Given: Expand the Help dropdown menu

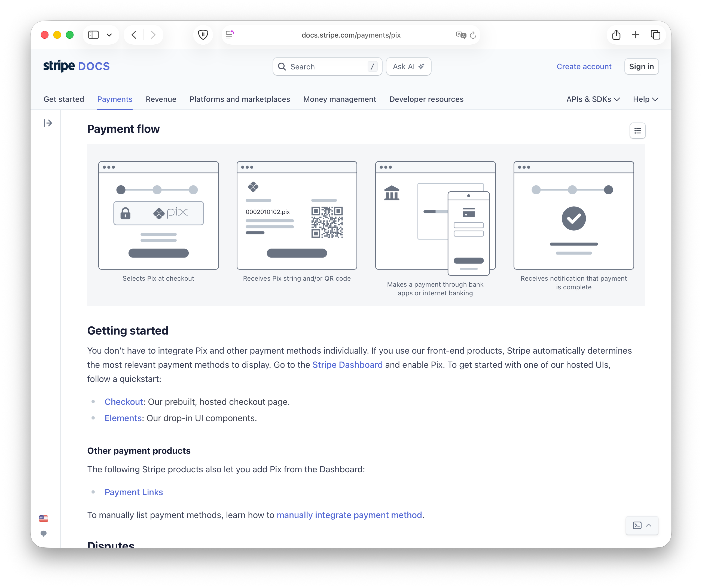Looking at the screenshot, I should point(645,99).
